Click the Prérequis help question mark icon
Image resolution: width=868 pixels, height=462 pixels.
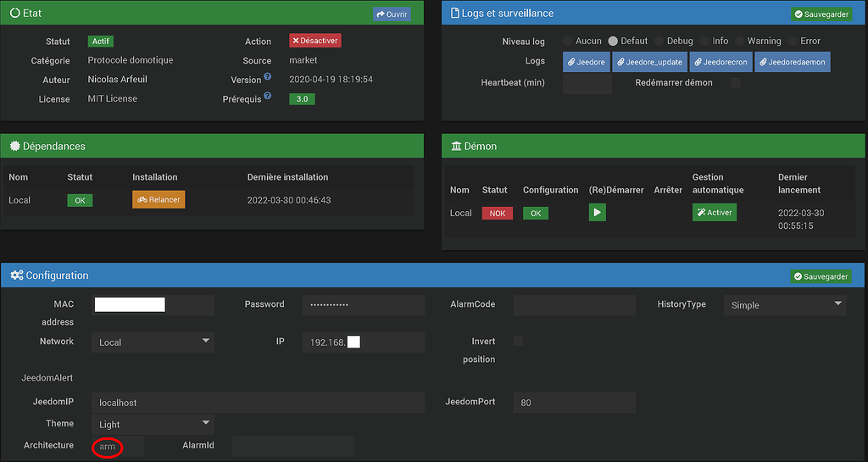pyautogui.click(x=267, y=96)
